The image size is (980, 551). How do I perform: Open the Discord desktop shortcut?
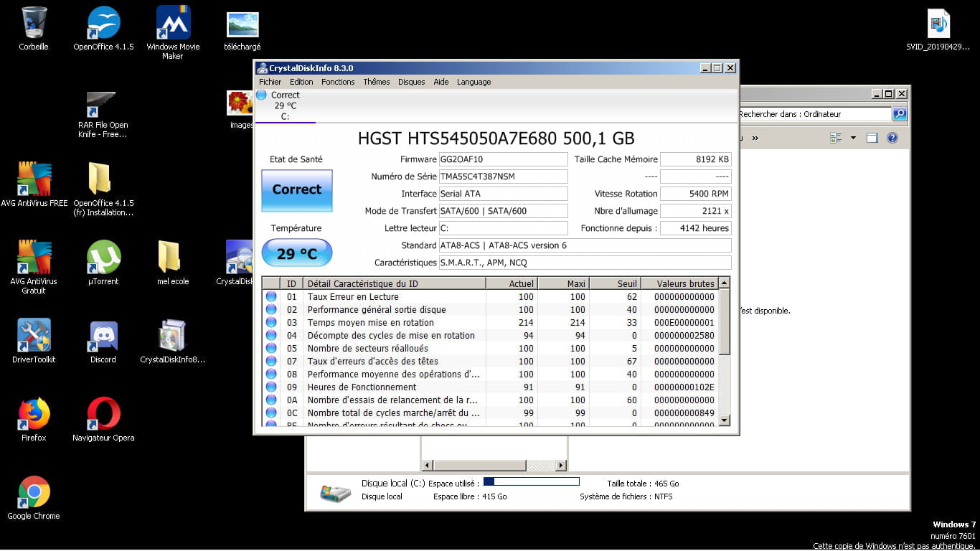tap(103, 337)
